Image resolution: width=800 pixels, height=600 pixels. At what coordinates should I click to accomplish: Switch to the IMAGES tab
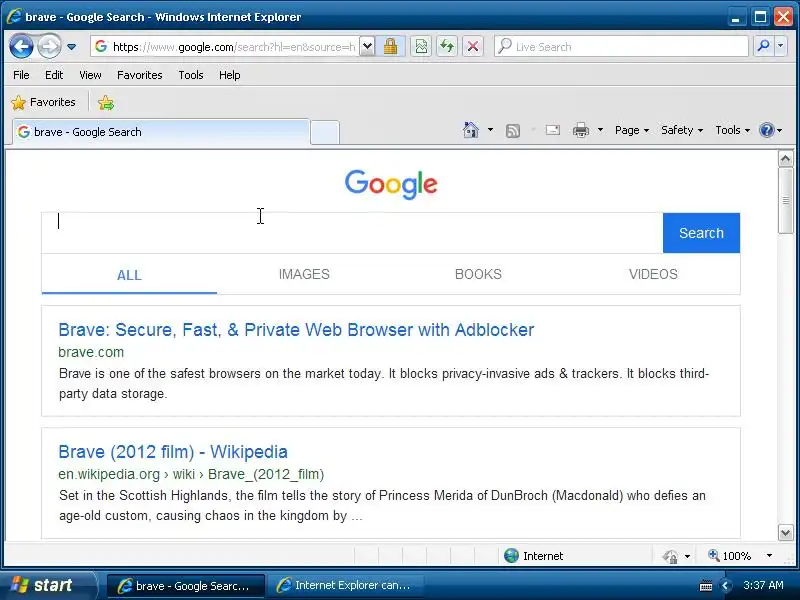(304, 274)
